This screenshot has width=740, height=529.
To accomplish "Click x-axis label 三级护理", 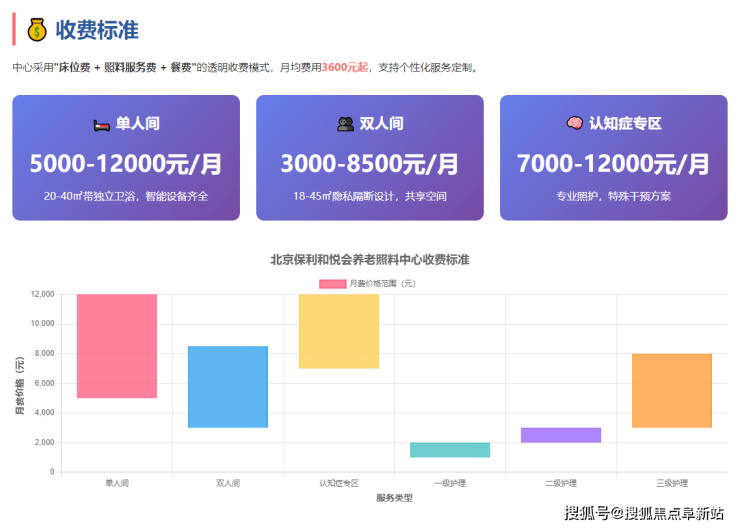I will (672, 483).
